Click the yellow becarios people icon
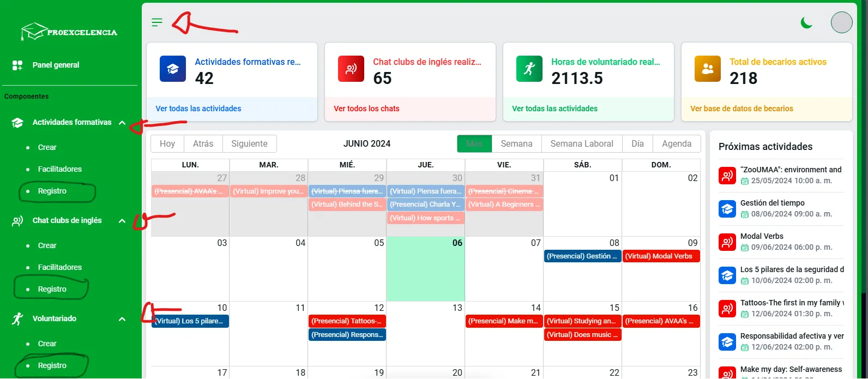 708,69
